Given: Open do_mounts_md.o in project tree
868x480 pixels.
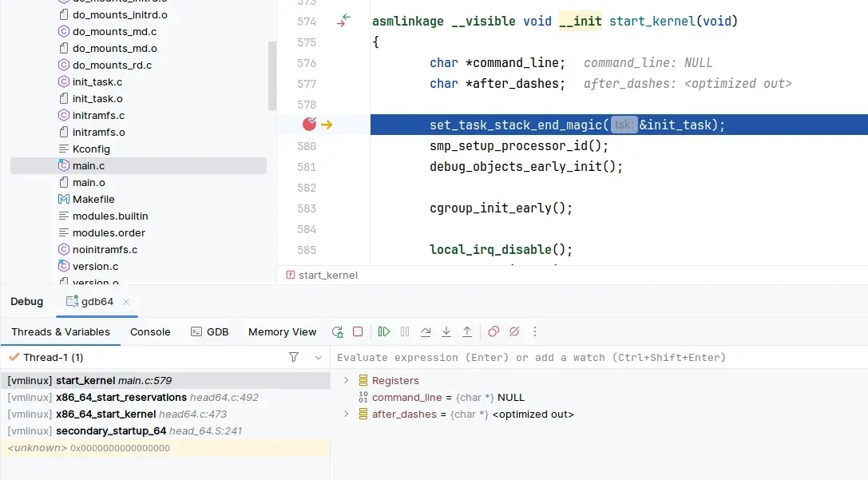Looking at the screenshot, I should [x=115, y=48].
